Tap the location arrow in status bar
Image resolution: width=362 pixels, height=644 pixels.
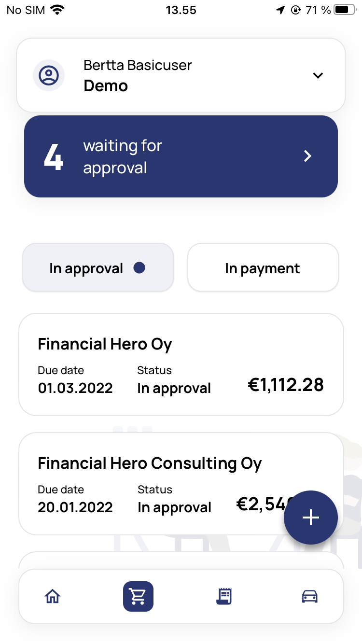[280, 10]
